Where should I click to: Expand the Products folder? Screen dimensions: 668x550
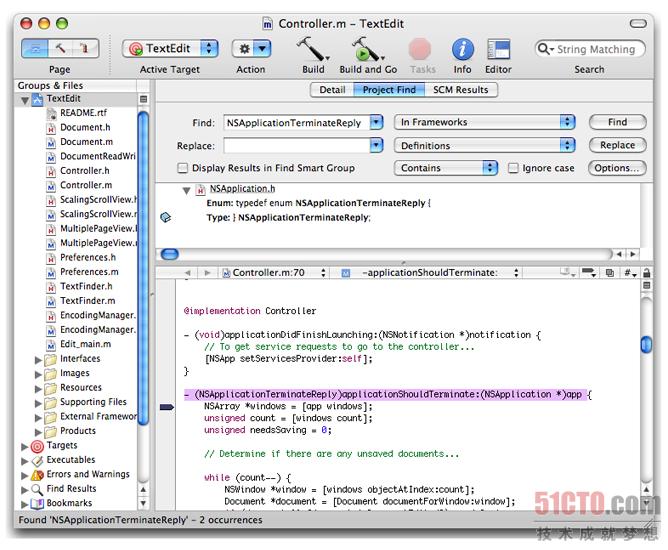click(x=38, y=432)
